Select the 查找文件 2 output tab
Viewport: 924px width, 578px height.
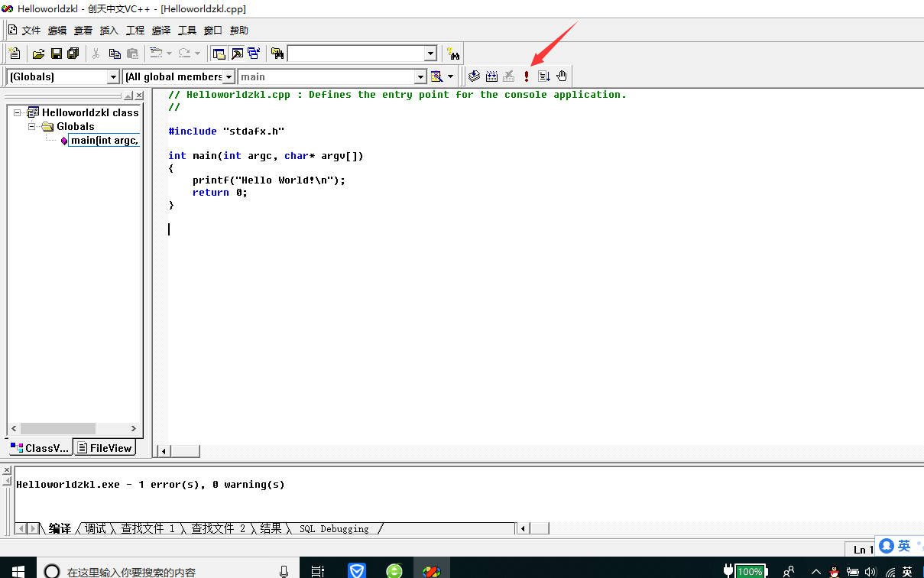219,528
